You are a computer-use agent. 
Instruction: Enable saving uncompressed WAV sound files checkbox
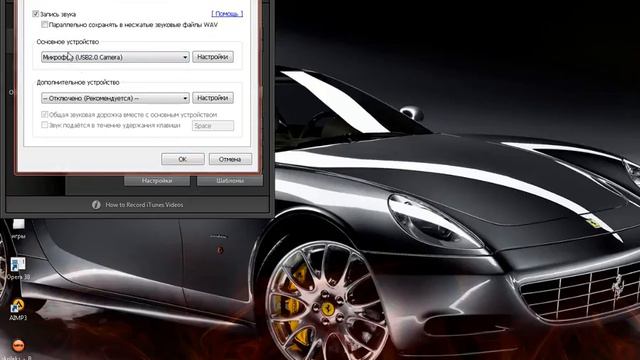44,25
